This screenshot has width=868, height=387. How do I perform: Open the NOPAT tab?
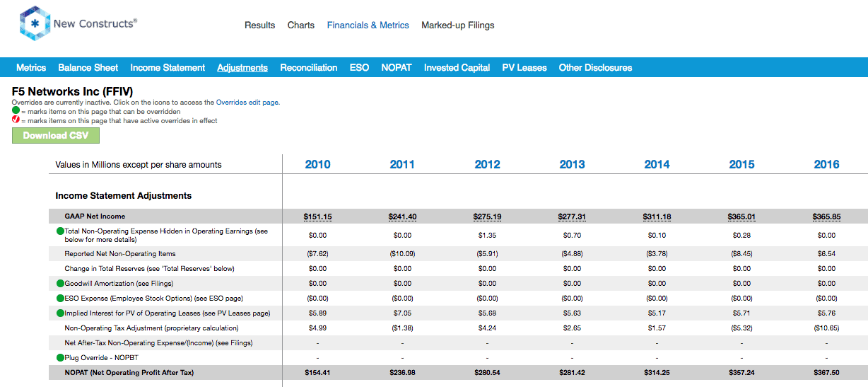[x=397, y=68]
